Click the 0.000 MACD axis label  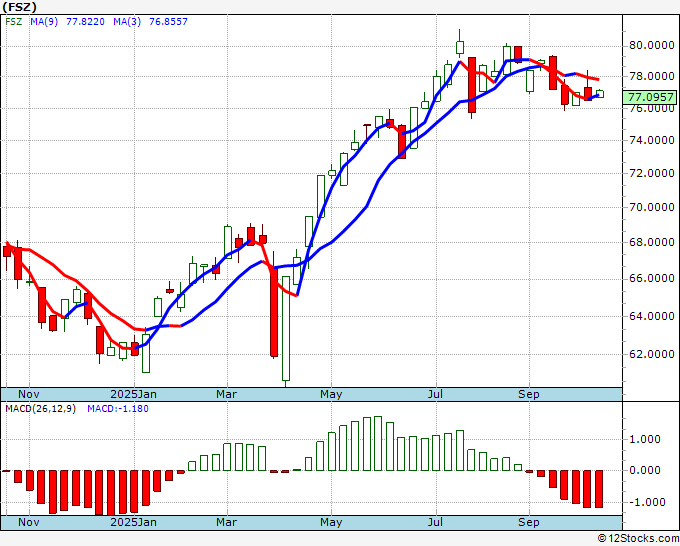645,471
